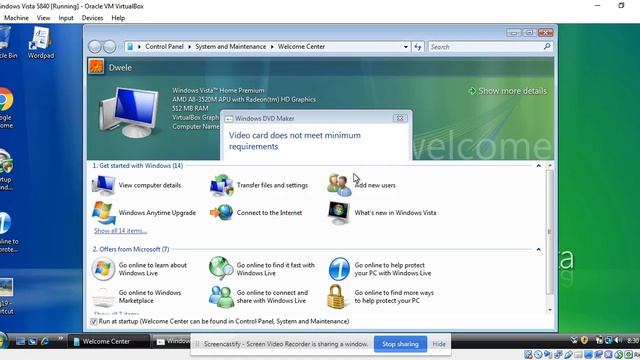Click the Forward navigation arrow in Welcome Center
This screenshot has height=360, width=640.
coord(109,47)
